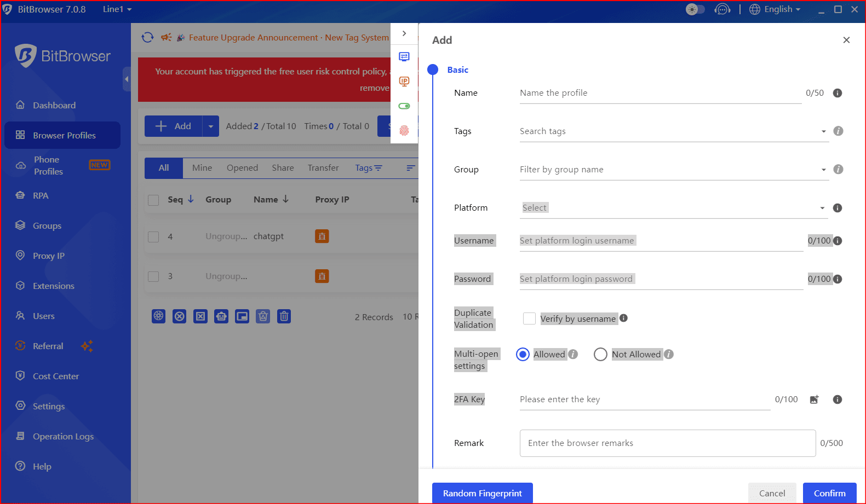Open Proxy IP in the sidebar
This screenshot has width=866, height=504.
click(49, 256)
